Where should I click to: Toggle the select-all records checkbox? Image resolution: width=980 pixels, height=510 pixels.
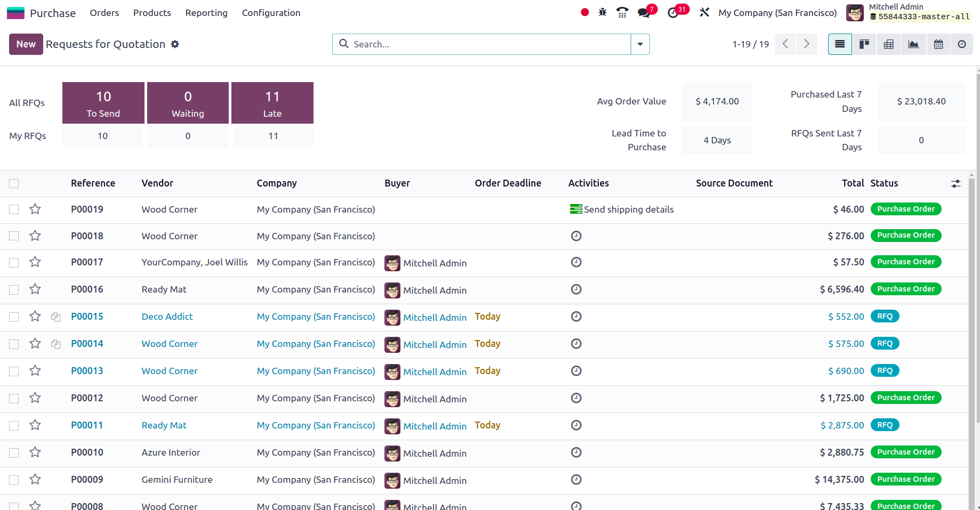coord(14,183)
